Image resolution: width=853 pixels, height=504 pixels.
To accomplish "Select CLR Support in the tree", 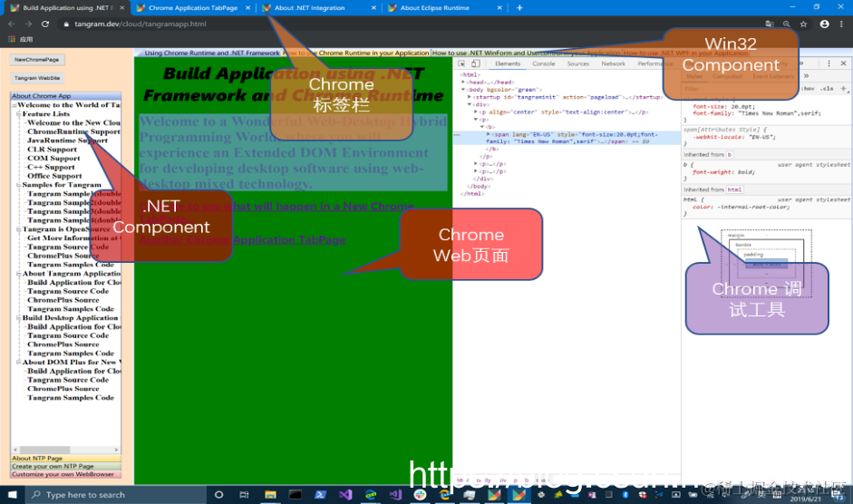I will (53, 150).
